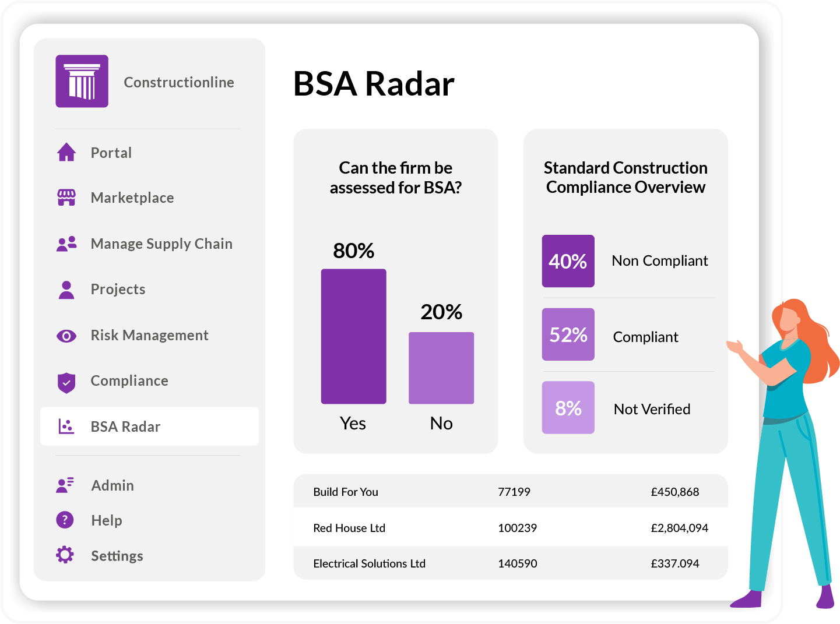Select the BSA Radar menu entry

[x=149, y=426]
